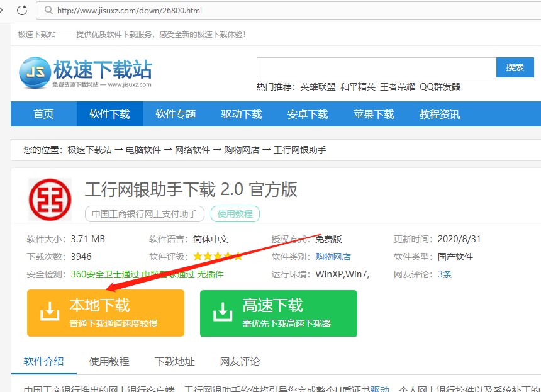Screen dimensions: 541x392
Task: Click the browser reload icon
Action: [22, 10]
